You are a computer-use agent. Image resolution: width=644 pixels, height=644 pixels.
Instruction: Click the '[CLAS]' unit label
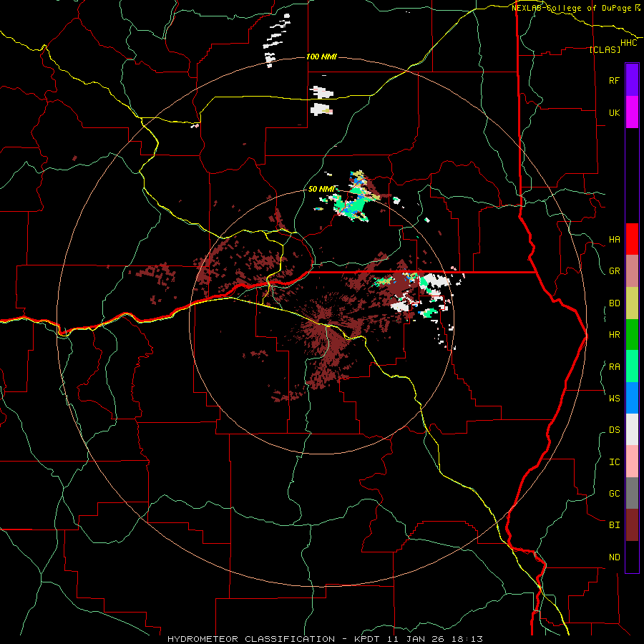coord(605,49)
